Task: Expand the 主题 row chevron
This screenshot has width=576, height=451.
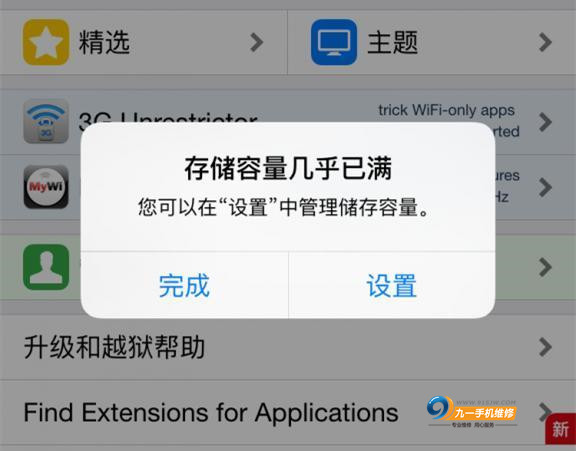Action: point(546,42)
